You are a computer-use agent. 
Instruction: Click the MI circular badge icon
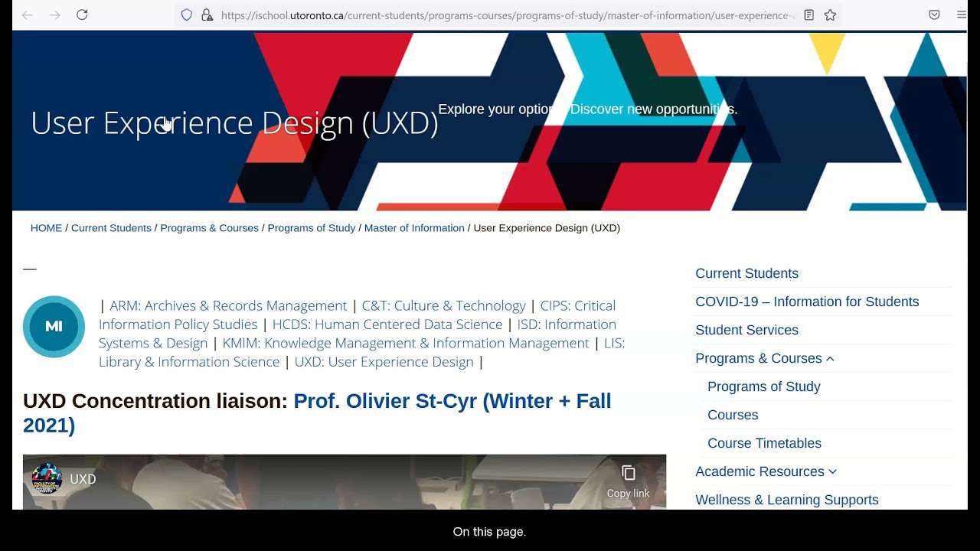coord(54,327)
